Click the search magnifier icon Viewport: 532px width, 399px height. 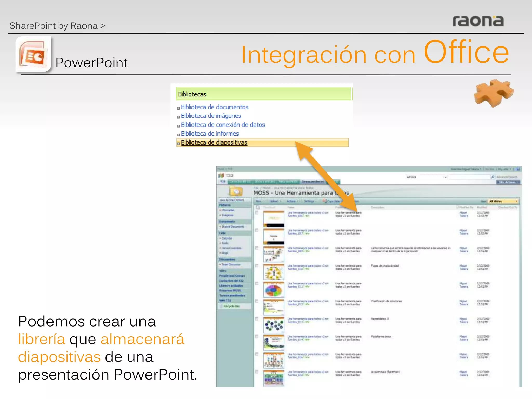tap(493, 177)
